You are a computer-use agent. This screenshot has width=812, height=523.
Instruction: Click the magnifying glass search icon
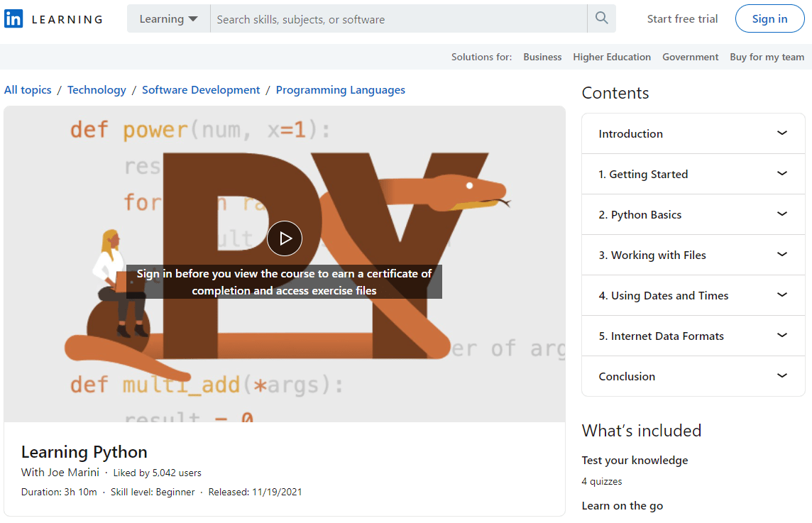point(601,19)
